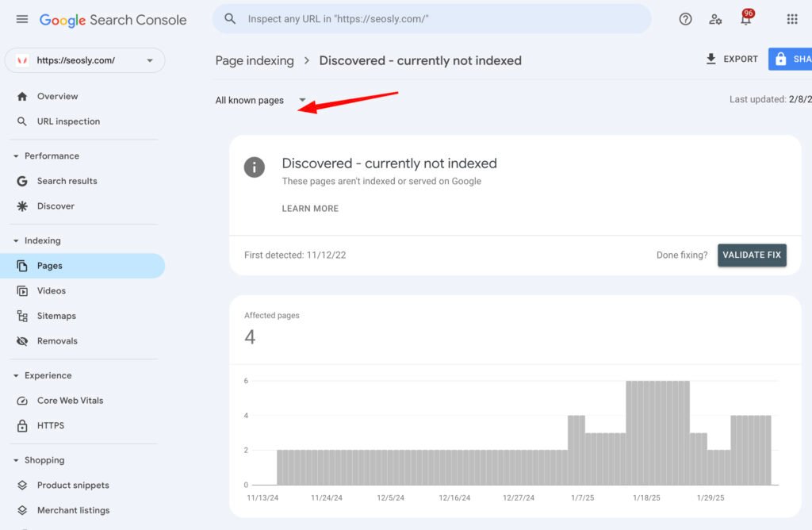Screen dimensions: 812x530
Task: Collapse the Experience section
Action: tap(17, 376)
